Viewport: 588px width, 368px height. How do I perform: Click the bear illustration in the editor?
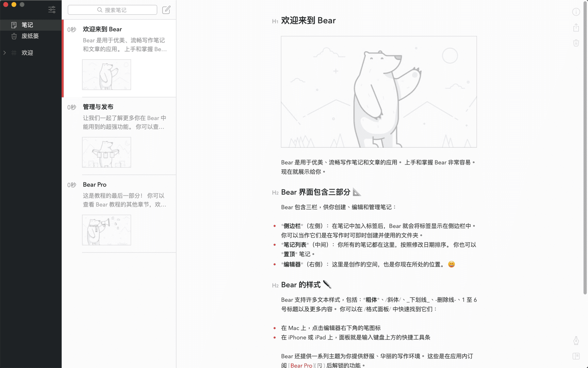pyautogui.click(x=379, y=91)
